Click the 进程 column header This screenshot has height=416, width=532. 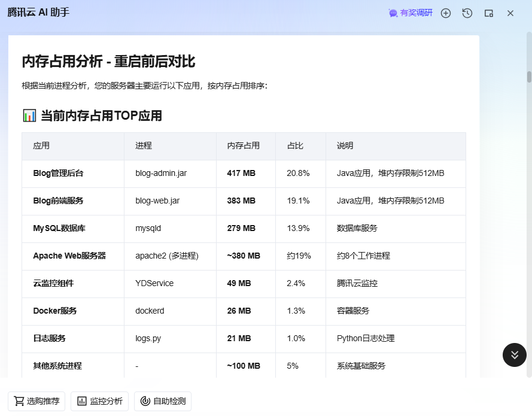(x=144, y=146)
